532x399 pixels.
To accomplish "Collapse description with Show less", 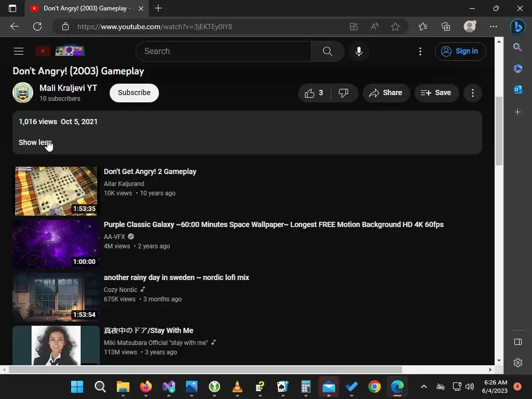I will (x=35, y=142).
